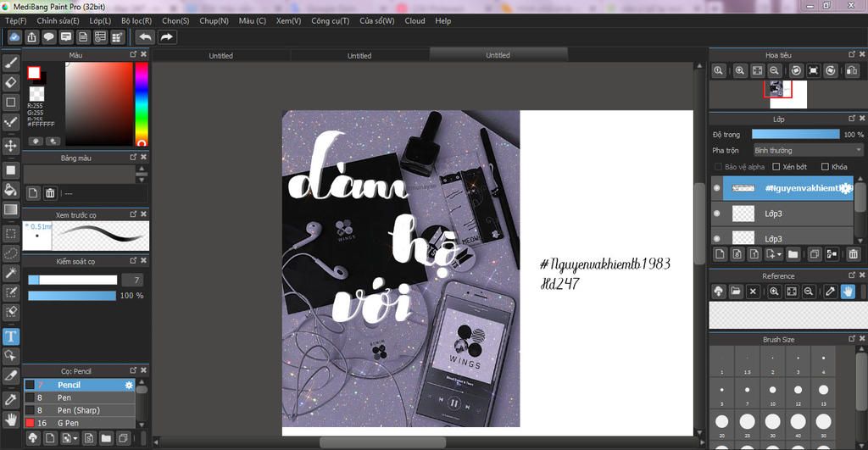Zoom out using Hoa tiêu navigator panel

point(775,70)
